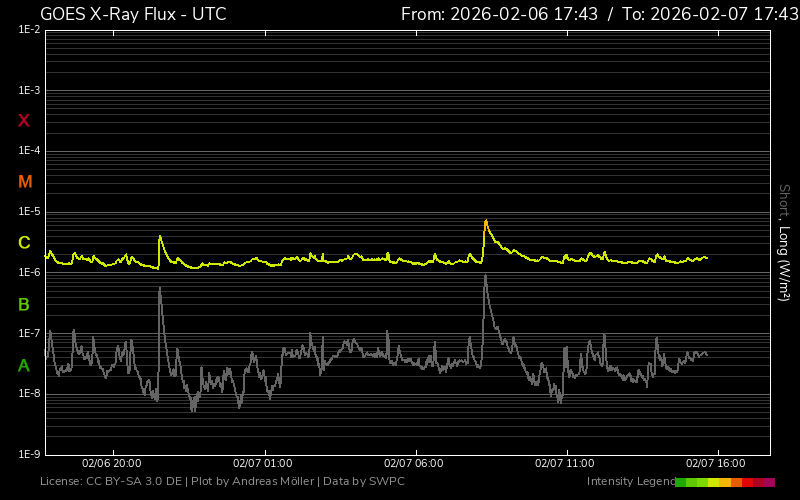Click the green A flare class label
Screen dimensions: 800x500
point(24,366)
